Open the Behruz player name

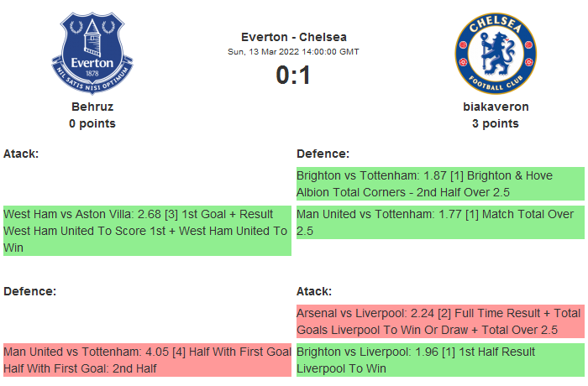coord(92,107)
